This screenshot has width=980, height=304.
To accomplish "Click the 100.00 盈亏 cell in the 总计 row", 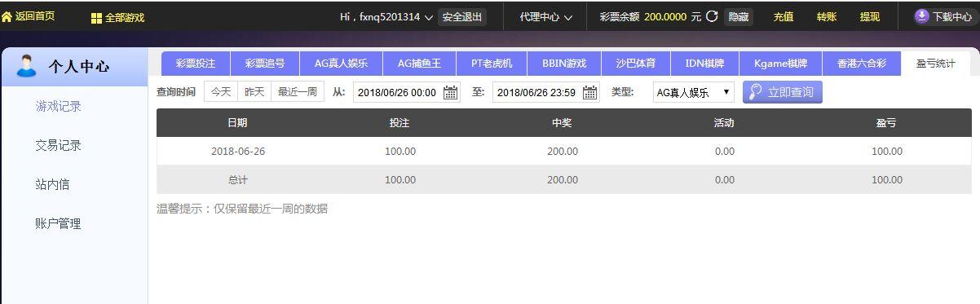I will tap(887, 180).
